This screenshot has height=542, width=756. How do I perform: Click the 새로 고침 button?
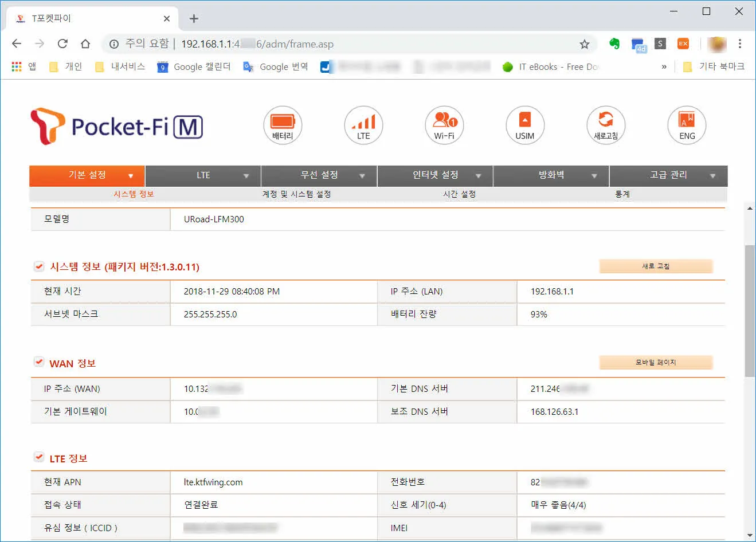pos(656,266)
